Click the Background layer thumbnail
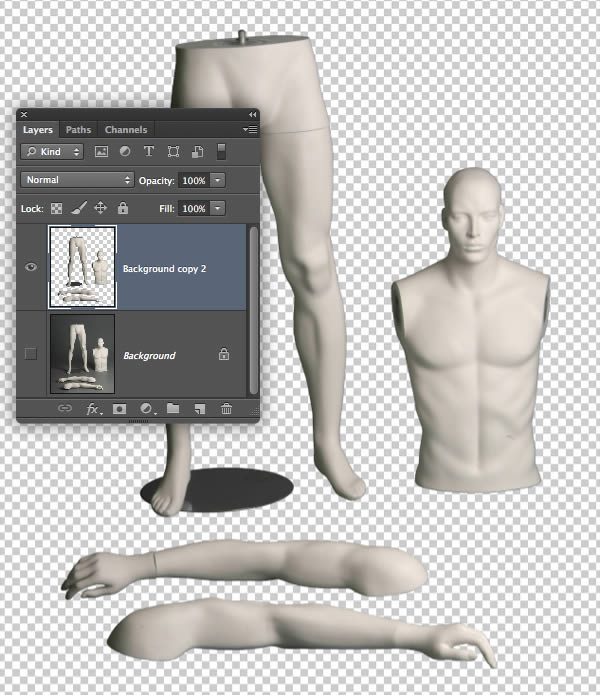 (x=82, y=354)
